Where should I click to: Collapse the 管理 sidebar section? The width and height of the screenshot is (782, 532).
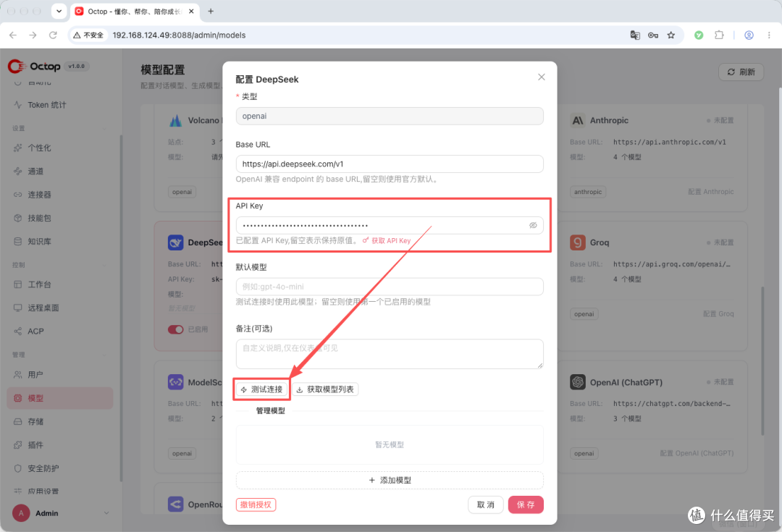(104, 355)
